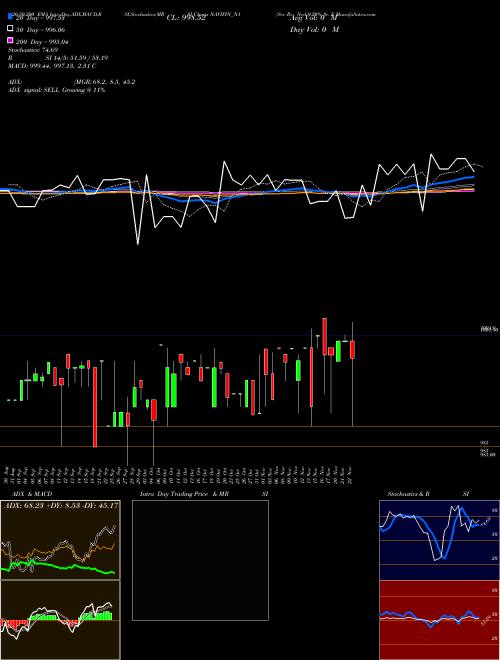Click the 'ADX: 68.23 +DY: 8.53 -DY: 45.17' header
Screen dimensions: 500x660
(x=61, y=505)
